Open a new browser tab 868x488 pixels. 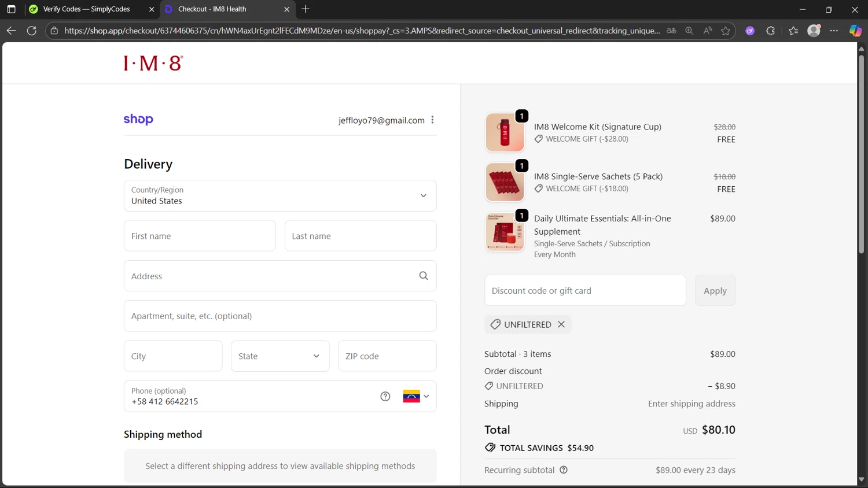coord(306,9)
